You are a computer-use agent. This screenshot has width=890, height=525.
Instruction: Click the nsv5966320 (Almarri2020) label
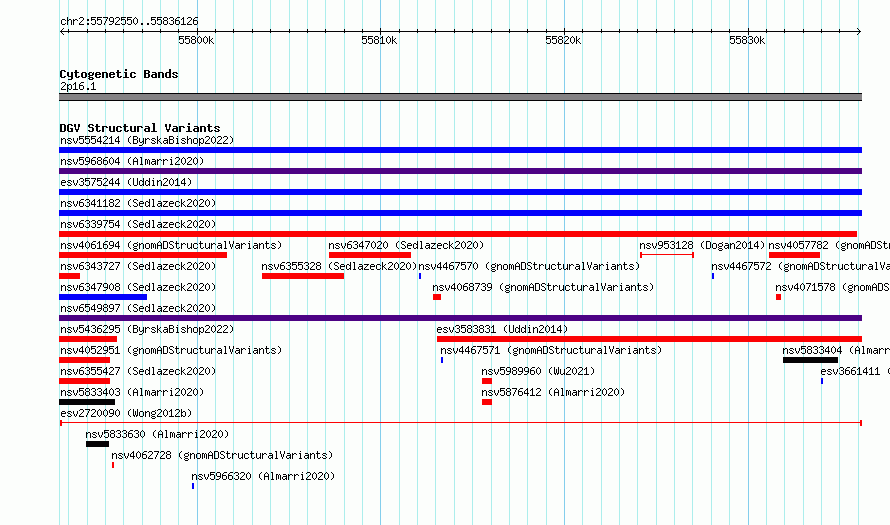coord(263,476)
